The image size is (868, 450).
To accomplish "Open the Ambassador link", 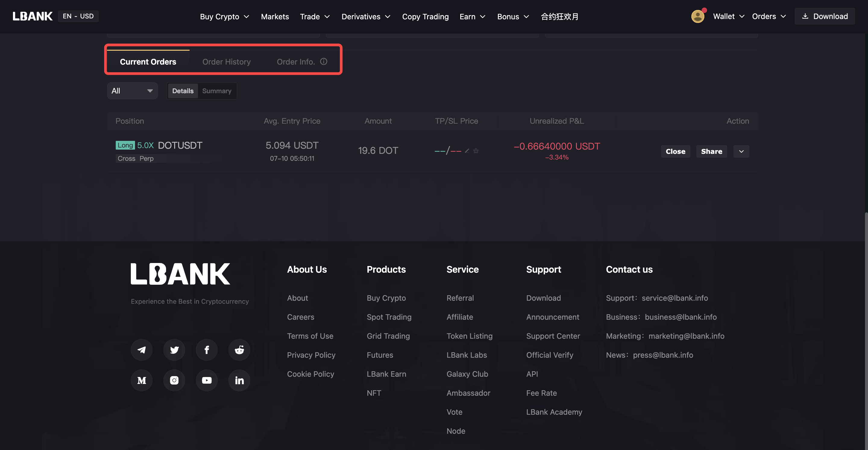I will (x=468, y=393).
